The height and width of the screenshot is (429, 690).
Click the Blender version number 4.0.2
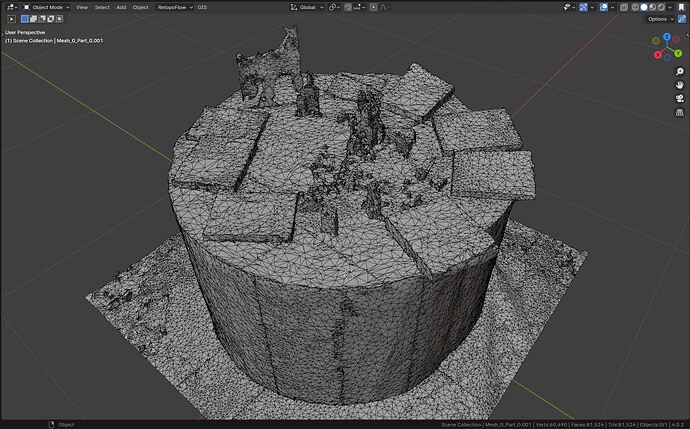click(x=677, y=425)
